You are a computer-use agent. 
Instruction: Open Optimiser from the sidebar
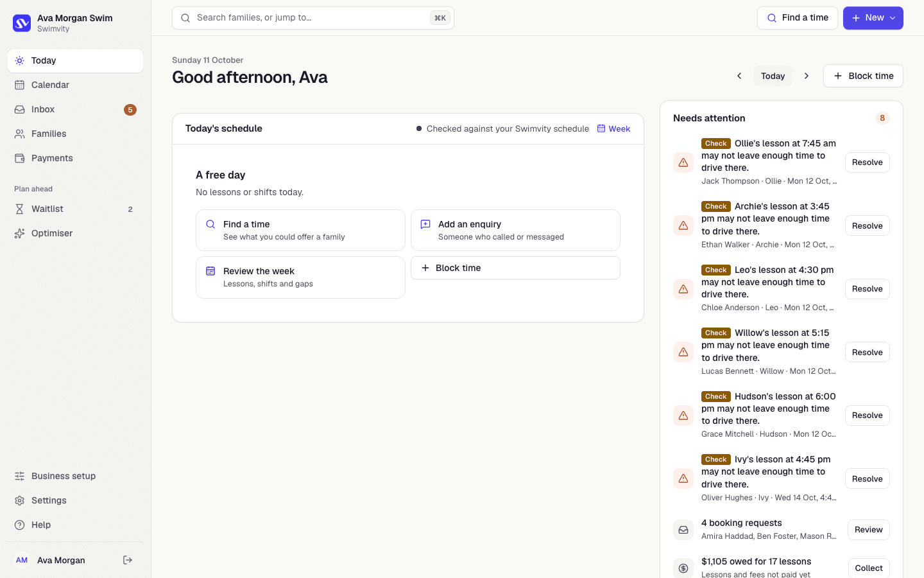75,234
